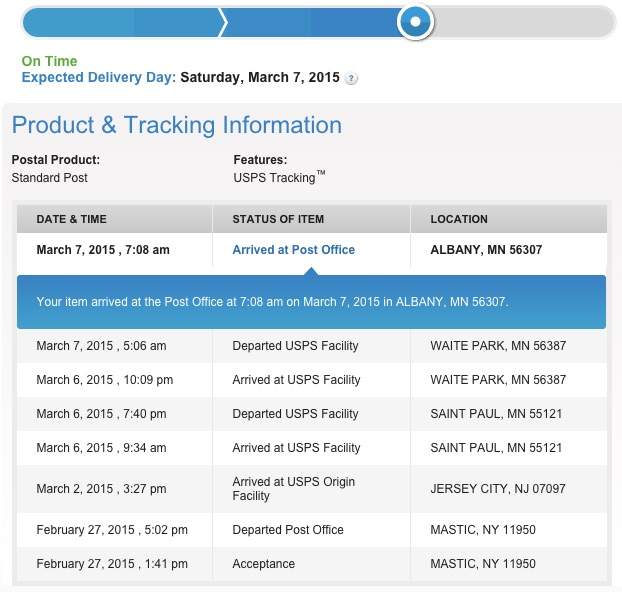
Task: Click the JERSEY CITY, NJ 07097 location
Action: [498, 488]
